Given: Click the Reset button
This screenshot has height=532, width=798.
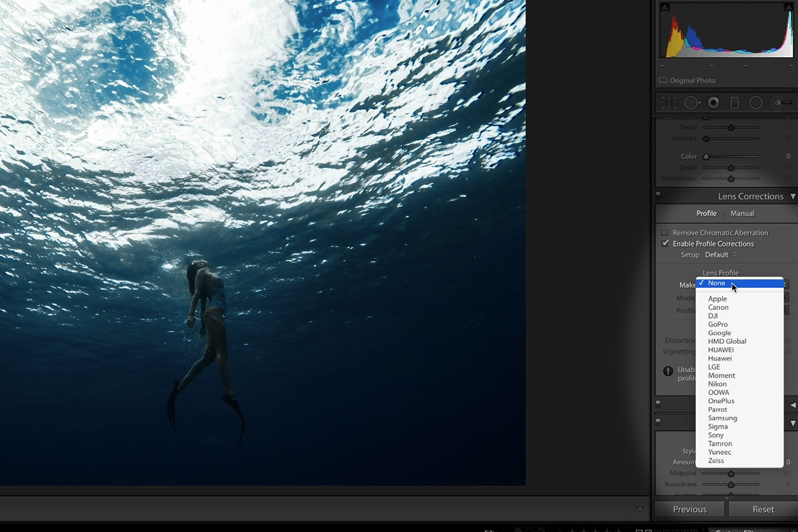Looking at the screenshot, I should (x=763, y=509).
